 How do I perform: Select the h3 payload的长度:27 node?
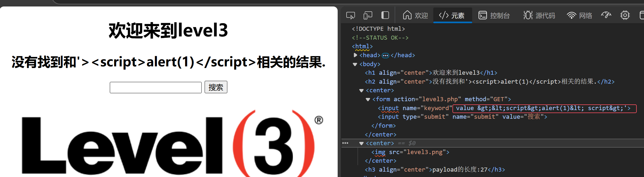click(x=435, y=169)
